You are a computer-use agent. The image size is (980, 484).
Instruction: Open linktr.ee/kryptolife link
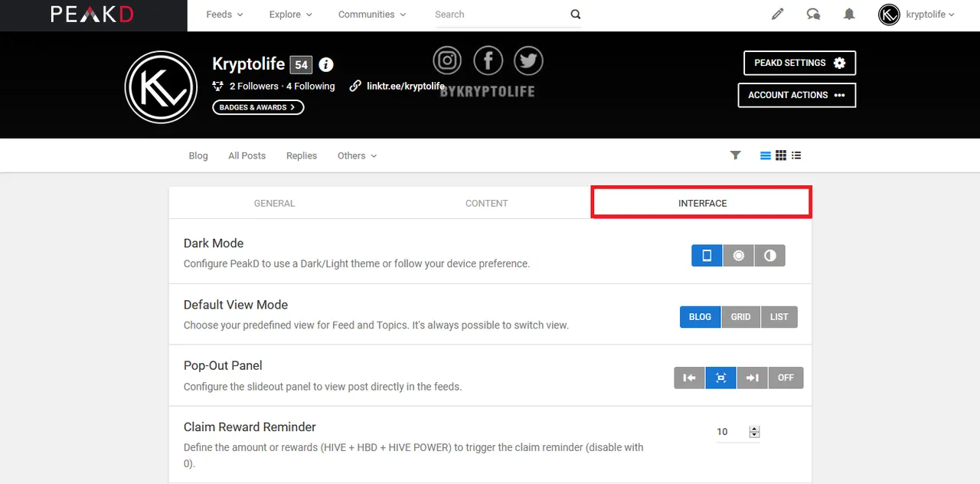click(x=397, y=87)
